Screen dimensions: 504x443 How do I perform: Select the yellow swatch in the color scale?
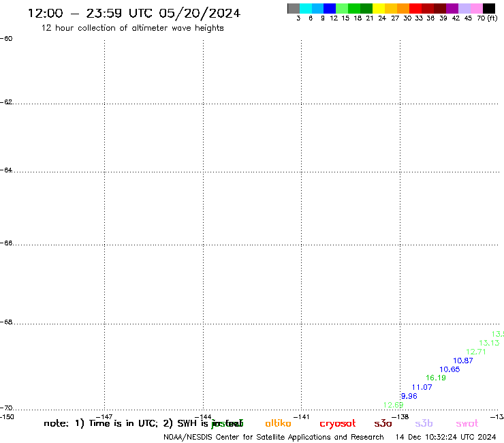379,8
